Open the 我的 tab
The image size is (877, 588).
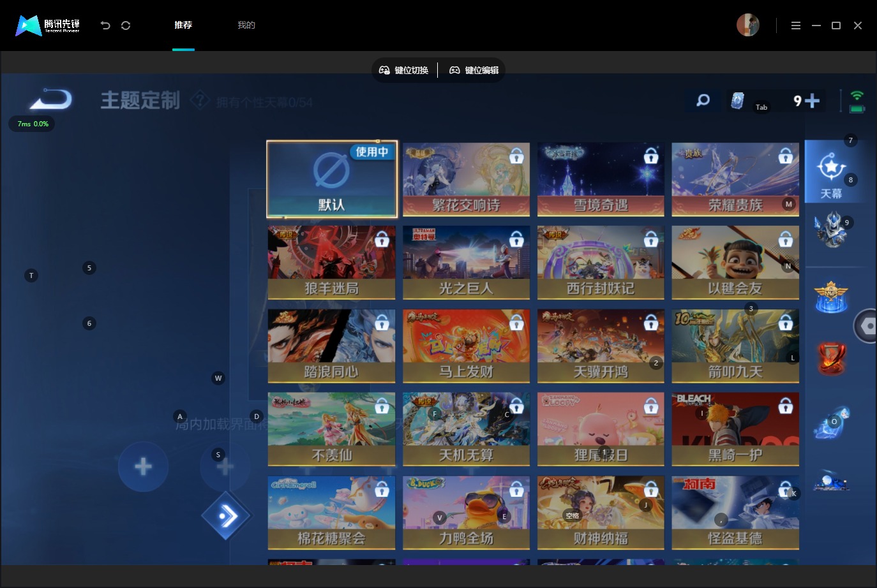(246, 26)
